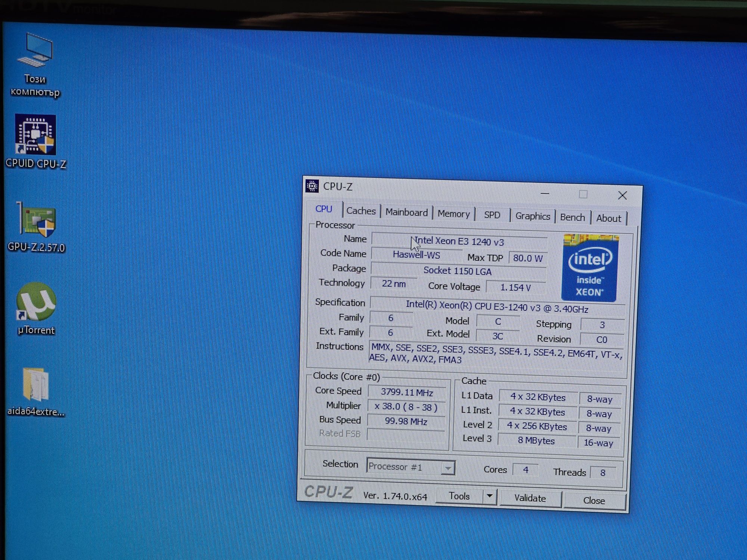747x560 pixels.
Task: Launch CPUID CPU-Z desktop shortcut
Action: [36, 142]
